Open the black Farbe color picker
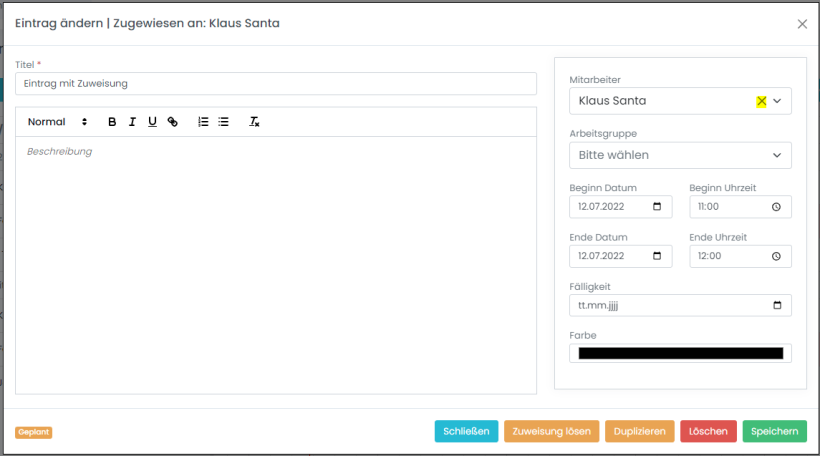Viewport: 820px width, 456px height. pyautogui.click(x=680, y=353)
